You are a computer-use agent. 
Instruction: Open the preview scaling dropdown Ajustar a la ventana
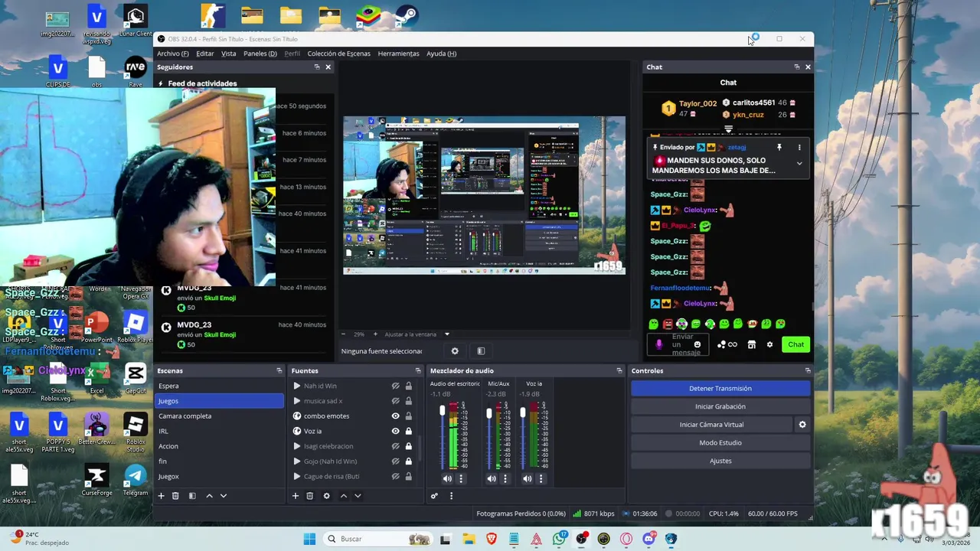point(417,334)
